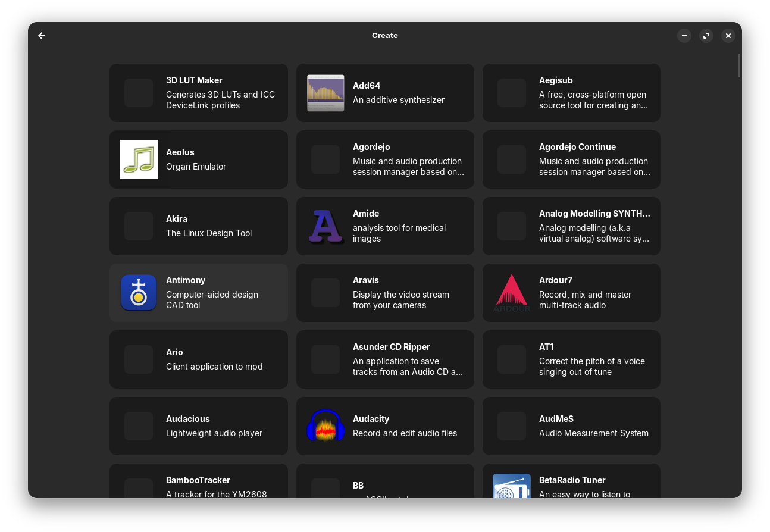Select the Agordejo Continue tile
This screenshot has height=532, width=770.
click(x=571, y=159)
